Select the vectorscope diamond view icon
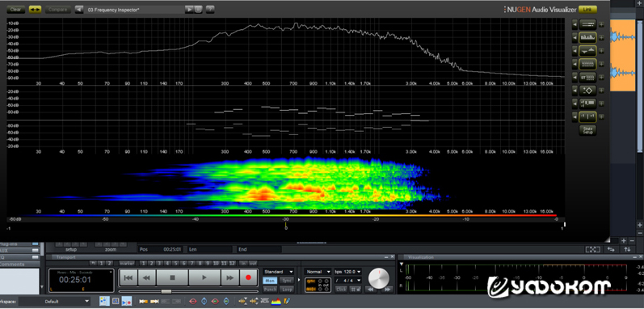Viewport: 644px width, 309px height. click(587, 91)
